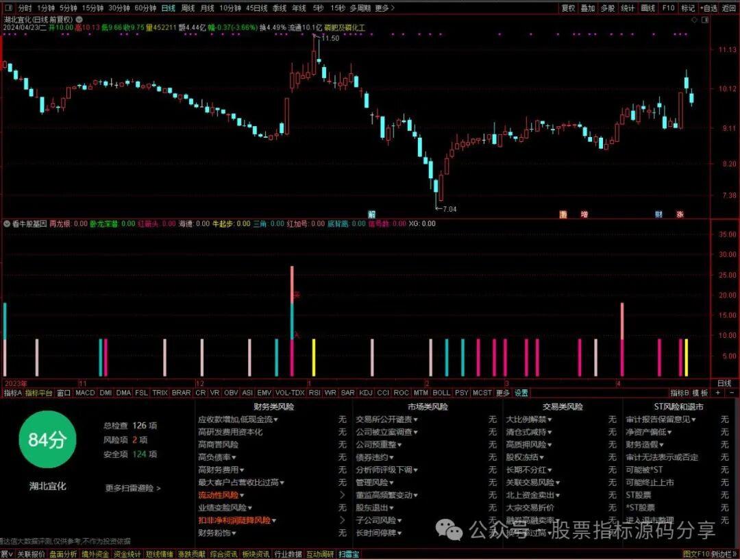Viewport: 740px width, 560px height.
Task: Open the 关联报价 bottom tab
Action: 31,555
